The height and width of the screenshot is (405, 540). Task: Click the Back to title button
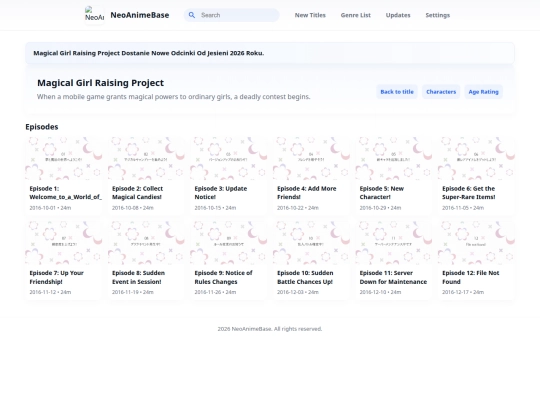[x=397, y=92]
